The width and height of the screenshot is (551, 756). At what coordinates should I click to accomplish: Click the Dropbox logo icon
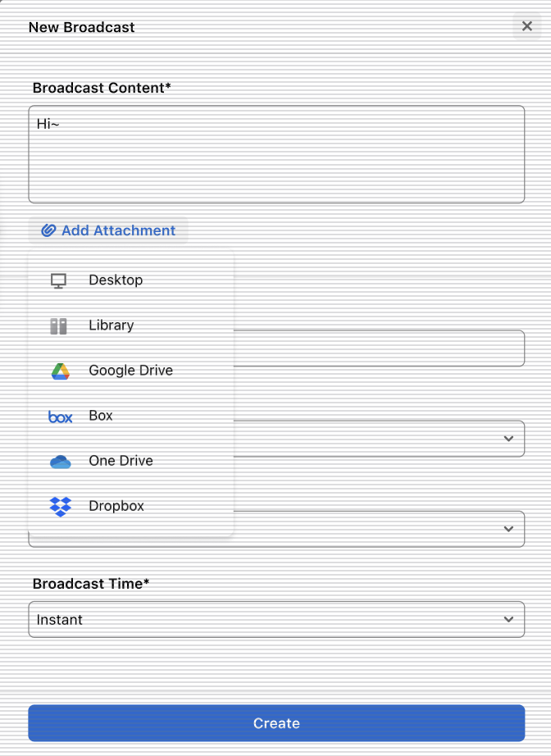[60, 507]
